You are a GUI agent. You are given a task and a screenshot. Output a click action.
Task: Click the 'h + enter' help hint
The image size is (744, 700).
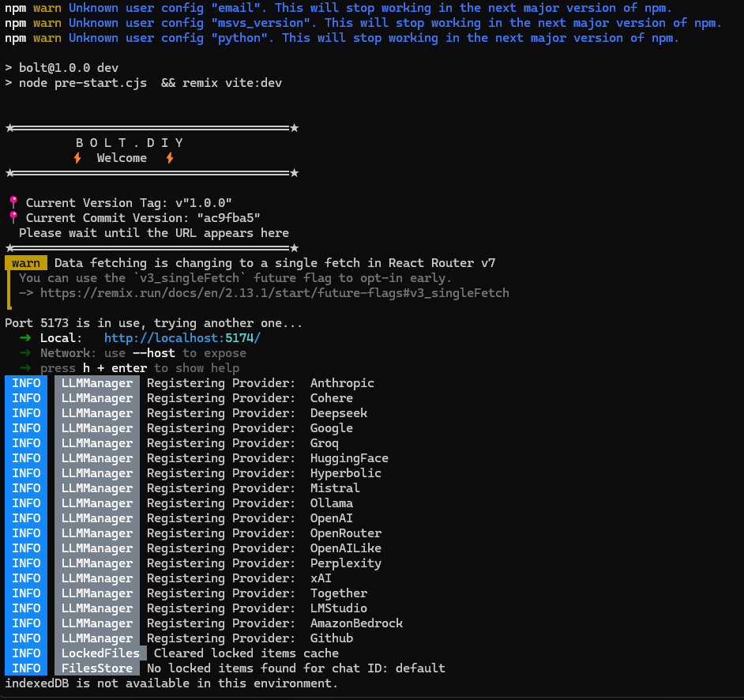pos(115,368)
